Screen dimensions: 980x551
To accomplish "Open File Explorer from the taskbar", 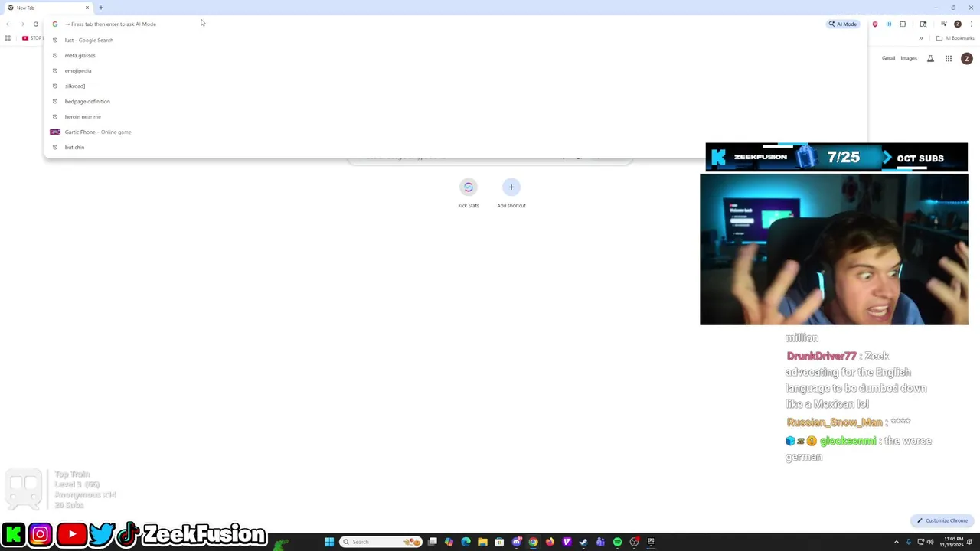I will pyautogui.click(x=482, y=542).
